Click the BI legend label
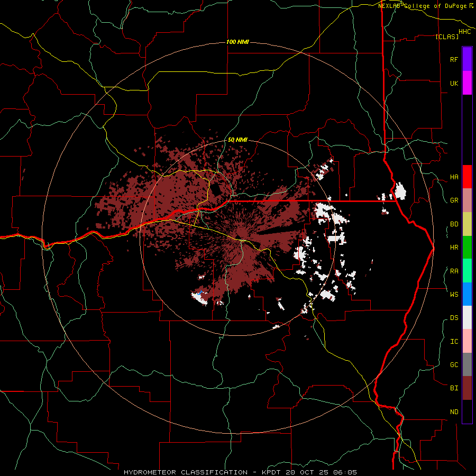The image size is (476, 476). click(x=454, y=388)
